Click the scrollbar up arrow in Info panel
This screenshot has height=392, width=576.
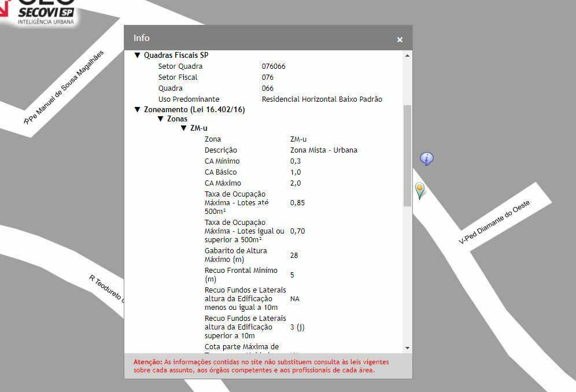click(408, 56)
